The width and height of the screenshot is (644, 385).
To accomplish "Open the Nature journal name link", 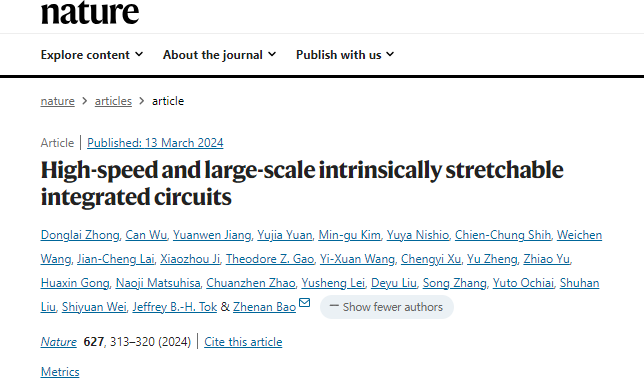I will click(x=58, y=342).
